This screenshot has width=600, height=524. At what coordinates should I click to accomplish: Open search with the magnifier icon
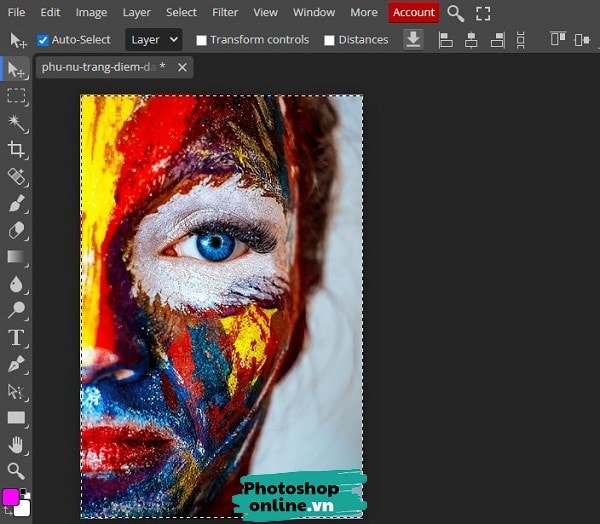coord(455,13)
